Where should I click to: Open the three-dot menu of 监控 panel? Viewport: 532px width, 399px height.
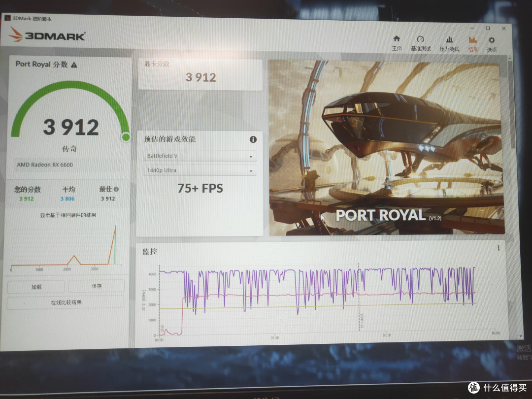[499, 248]
